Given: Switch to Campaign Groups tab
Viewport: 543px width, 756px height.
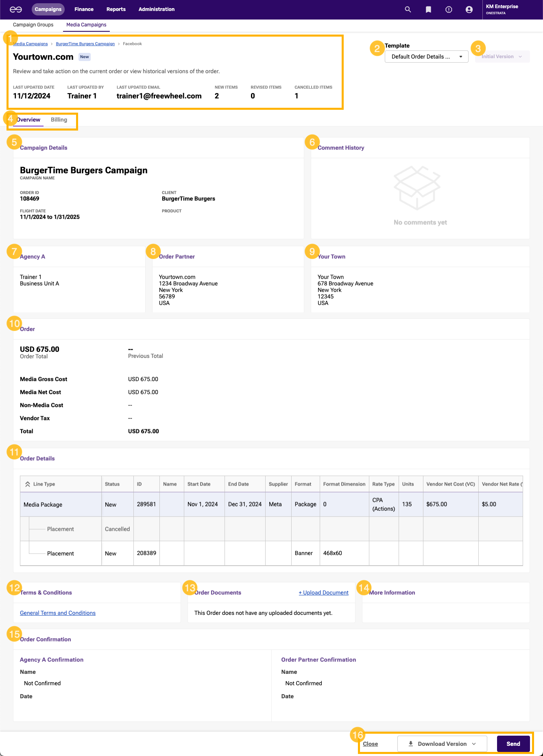Looking at the screenshot, I should (x=33, y=25).
